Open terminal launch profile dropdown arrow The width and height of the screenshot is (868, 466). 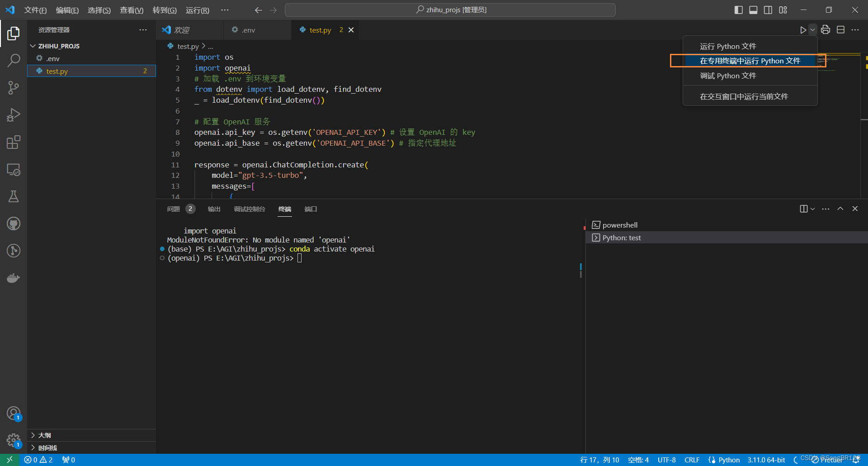(812, 209)
